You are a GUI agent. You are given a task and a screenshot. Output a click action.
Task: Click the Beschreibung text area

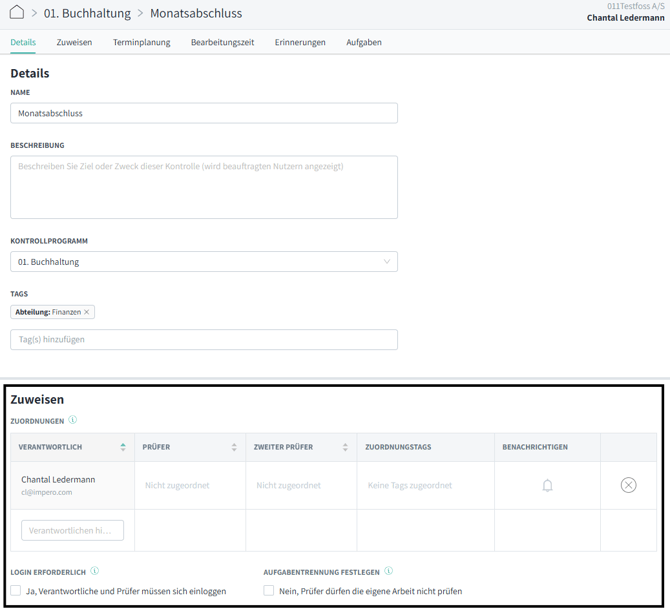(204, 187)
